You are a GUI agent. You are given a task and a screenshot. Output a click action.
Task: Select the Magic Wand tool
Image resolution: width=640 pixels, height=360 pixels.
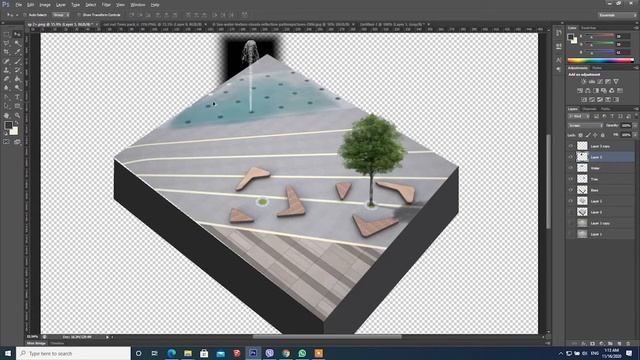[17, 43]
